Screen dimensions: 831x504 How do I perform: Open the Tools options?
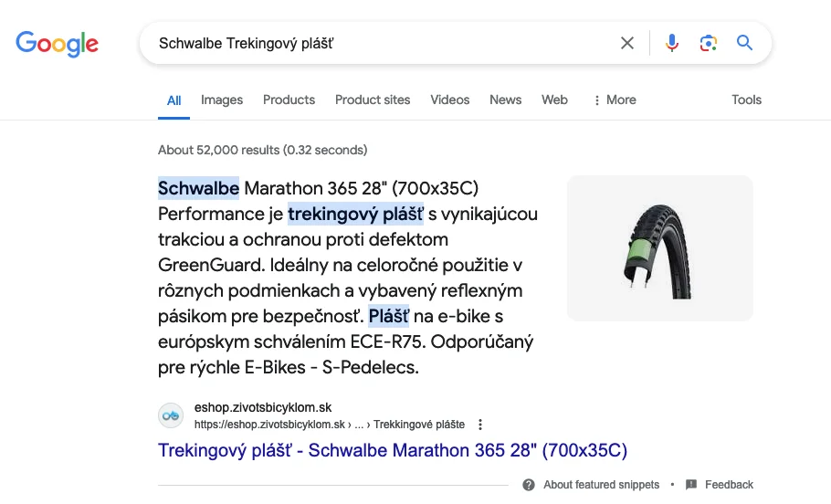[746, 100]
